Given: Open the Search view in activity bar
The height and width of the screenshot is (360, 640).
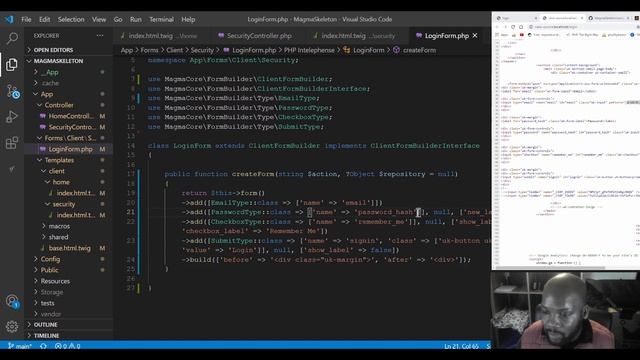Looking at the screenshot, I should (12, 39).
